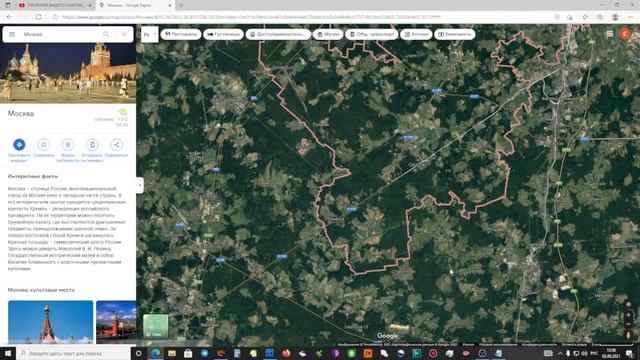Zoom out on the map with minus button
640x360 pixels.
click(628, 324)
